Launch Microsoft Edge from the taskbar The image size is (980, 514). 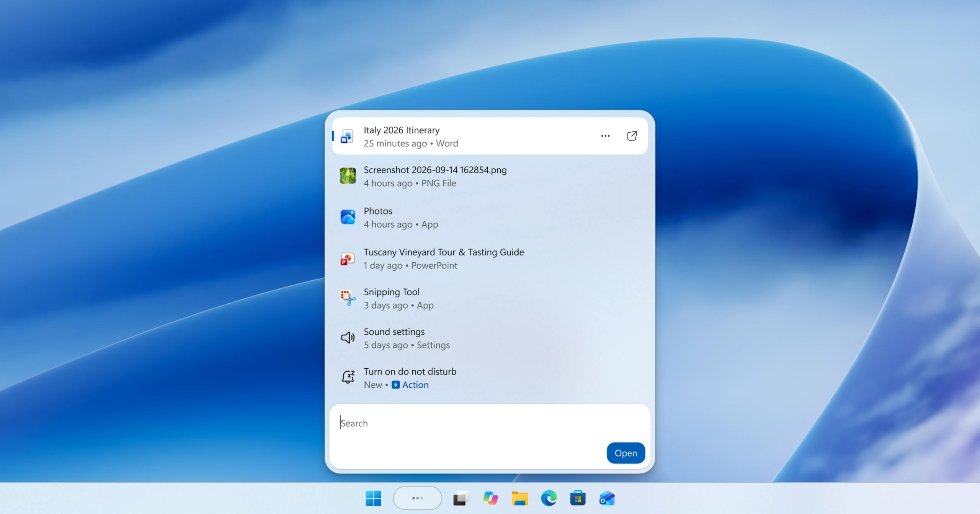coord(549,498)
